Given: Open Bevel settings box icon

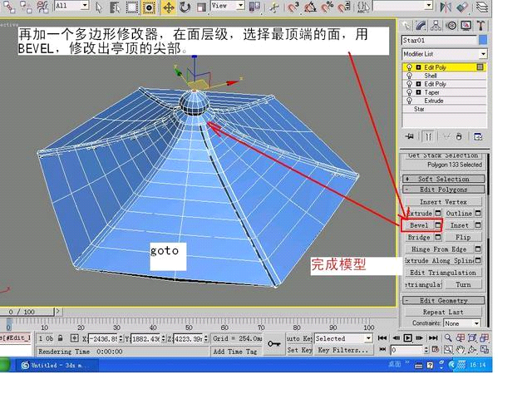Looking at the screenshot, I should (x=438, y=225).
